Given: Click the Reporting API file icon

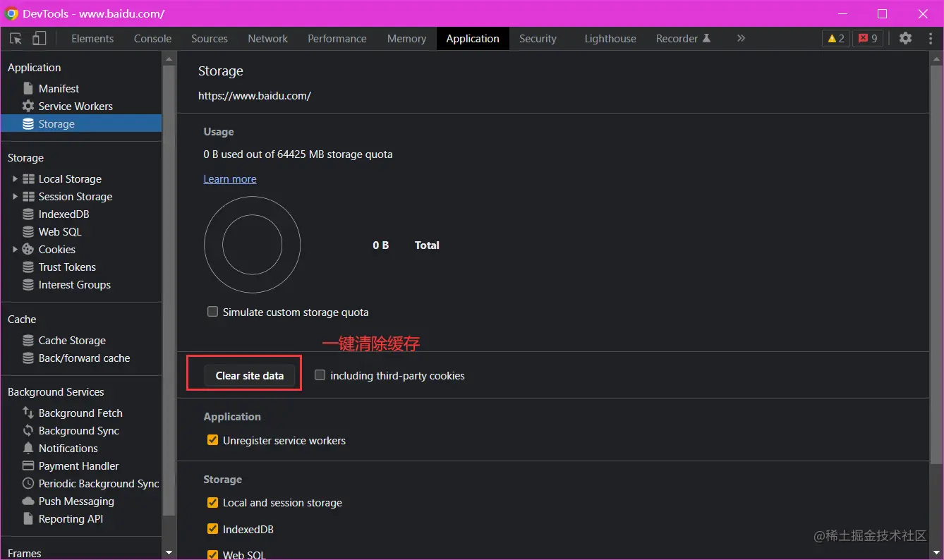Looking at the screenshot, I should coord(28,519).
